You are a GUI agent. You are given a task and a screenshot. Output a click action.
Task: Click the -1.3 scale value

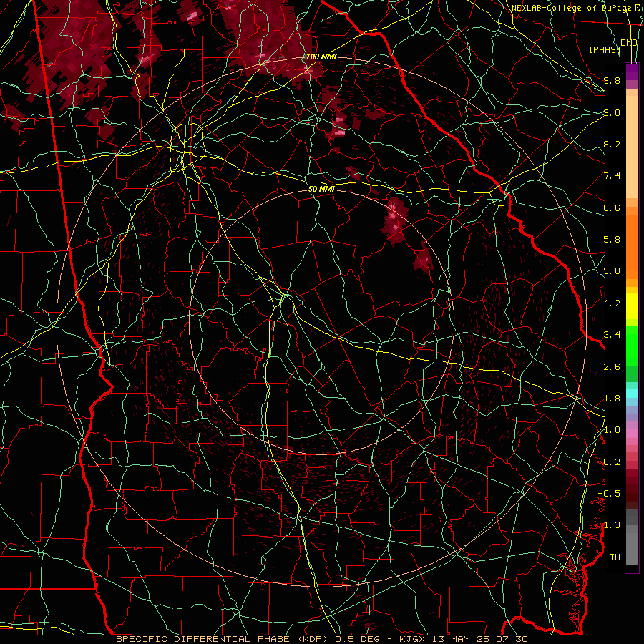(x=609, y=525)
